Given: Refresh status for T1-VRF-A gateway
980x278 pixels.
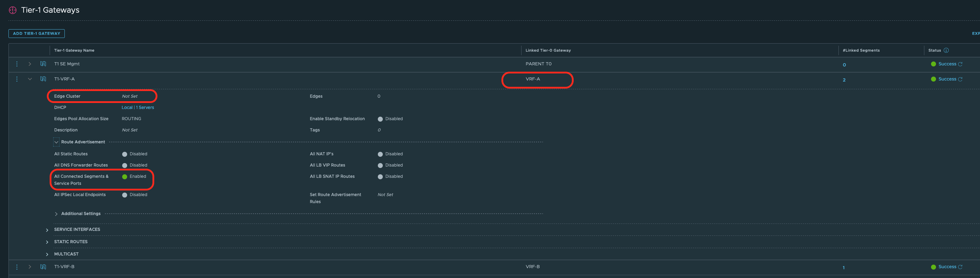Looking at the screenshot, I should point(960,79).
